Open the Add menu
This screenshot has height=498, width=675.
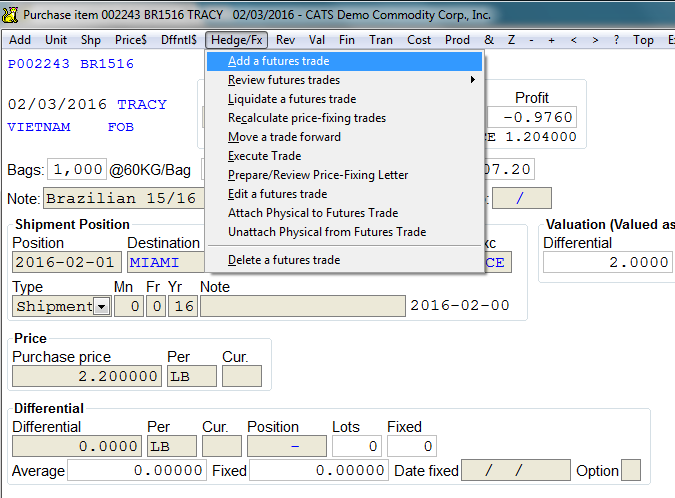(20, 40)
